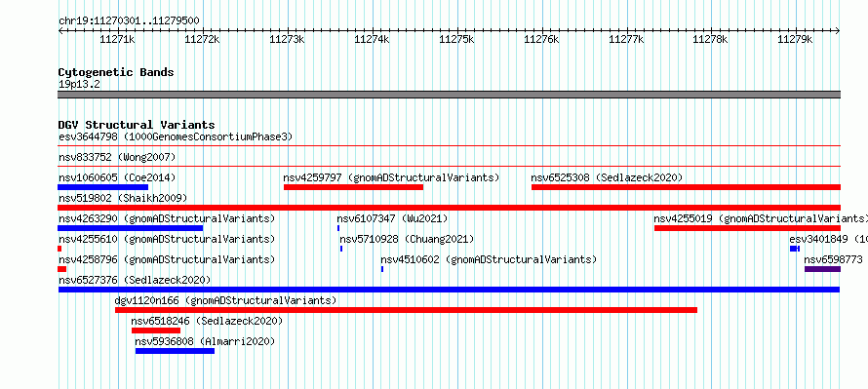This screenshot has height=389, width=868.
Task: Select the nsv5936808 (Almarri2020) label
Action: coord(205,341)
